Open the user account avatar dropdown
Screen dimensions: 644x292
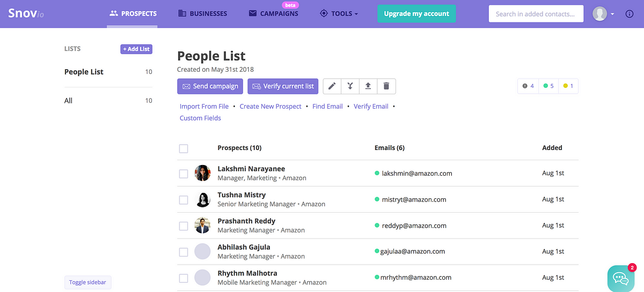point(603,14)
